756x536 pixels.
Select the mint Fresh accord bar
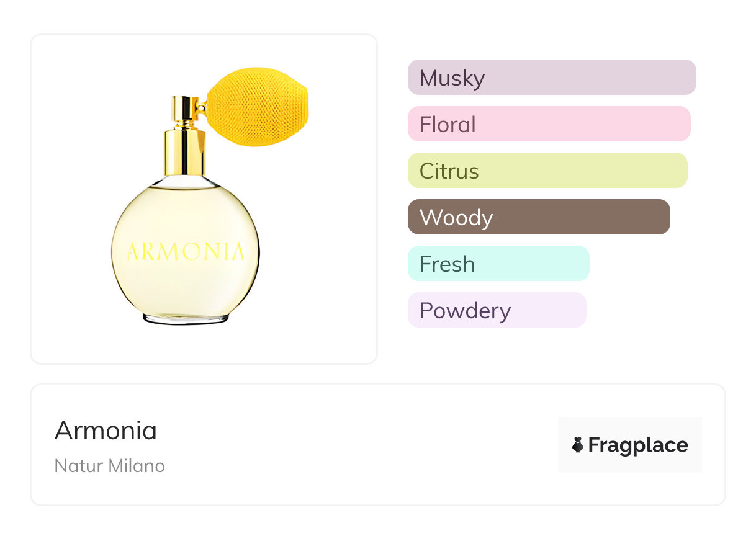(498, 264)
